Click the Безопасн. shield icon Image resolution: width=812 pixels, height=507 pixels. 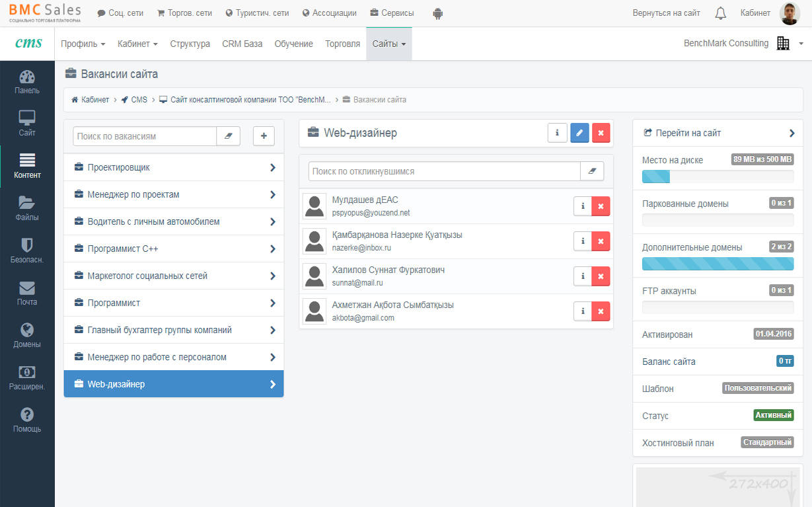(x=27, y=251)
